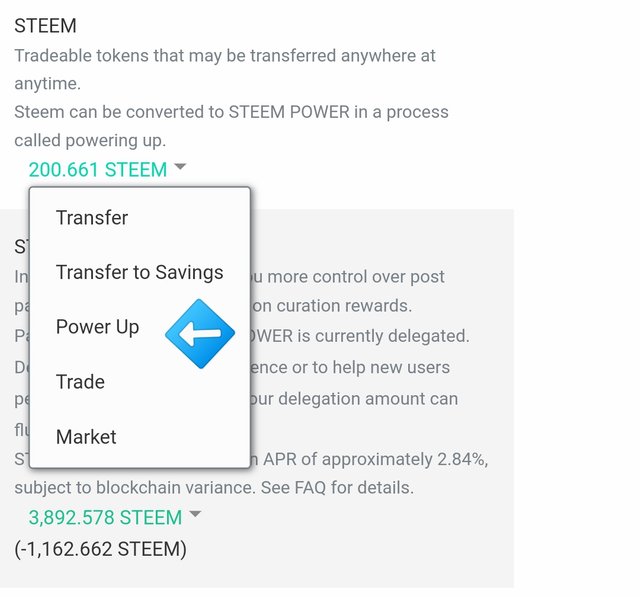Click the more control over post text

(356, 277)
